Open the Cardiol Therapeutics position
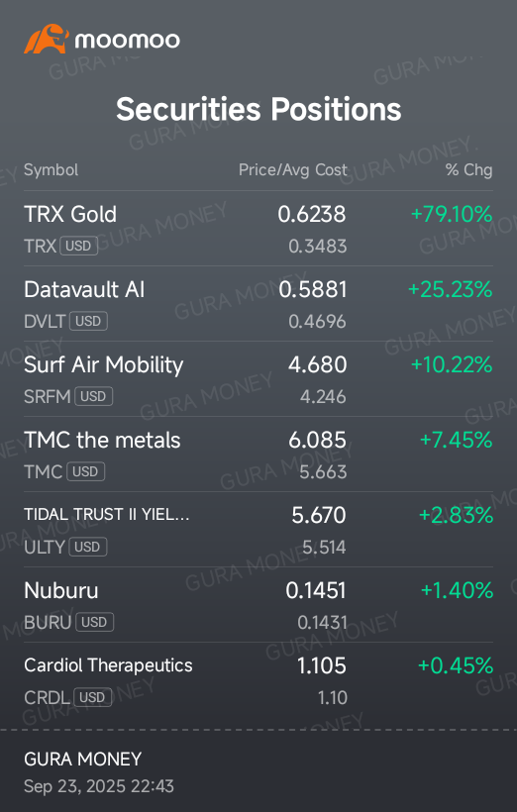 point(258,680)
